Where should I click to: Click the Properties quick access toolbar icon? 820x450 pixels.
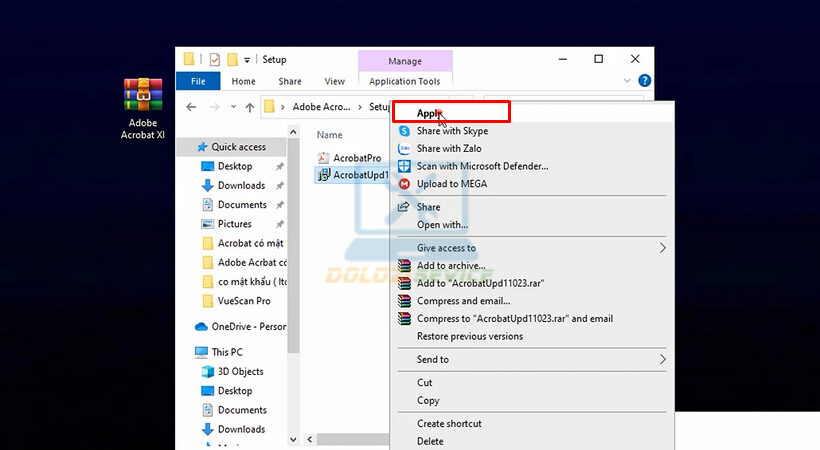(x=214, y=60)
